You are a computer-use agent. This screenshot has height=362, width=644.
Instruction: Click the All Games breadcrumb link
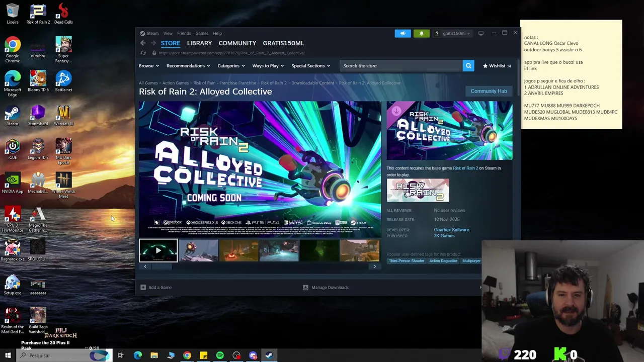click(148, 83)
